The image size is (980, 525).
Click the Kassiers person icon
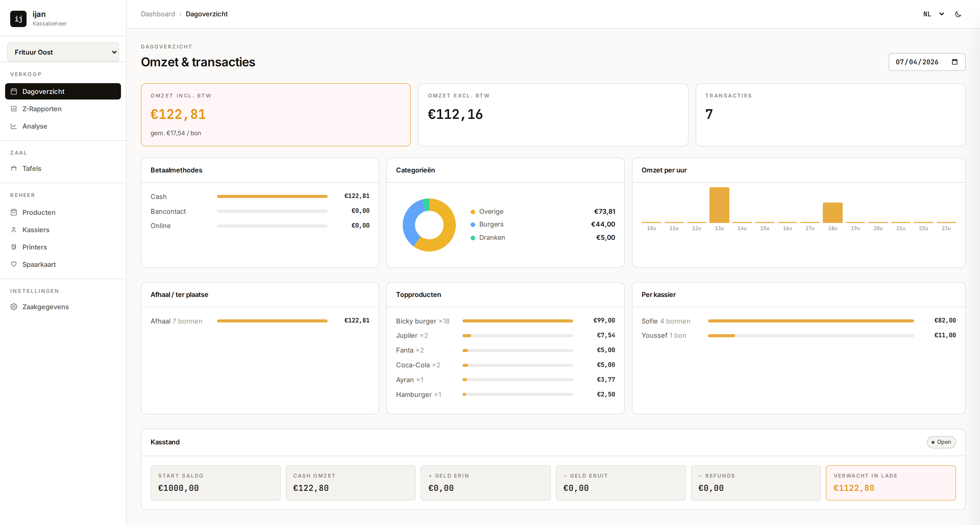click(14, 230)
